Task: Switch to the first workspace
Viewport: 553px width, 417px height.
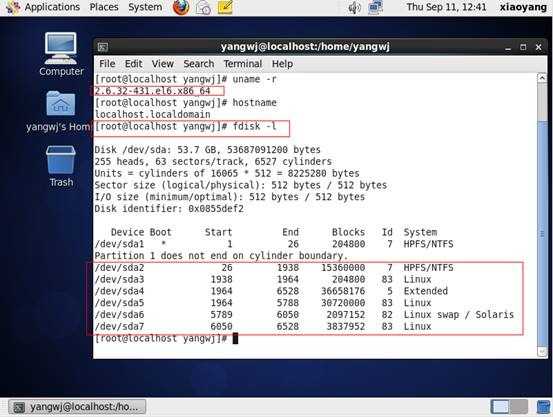Action: click(499, 407)
